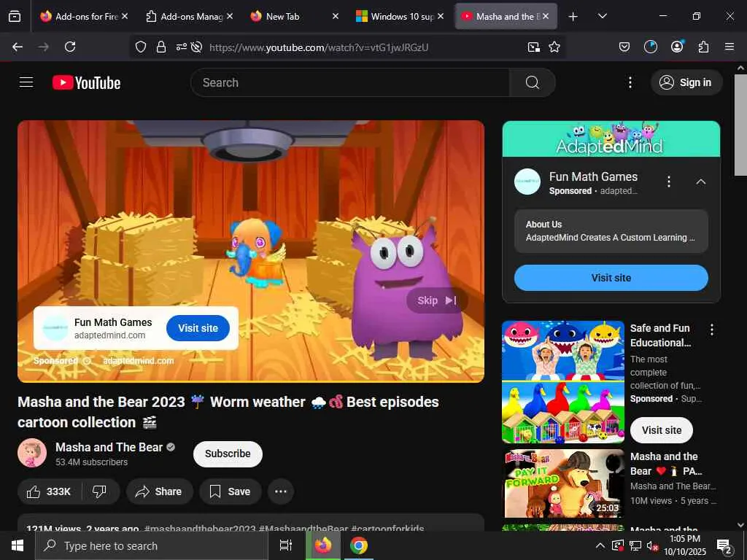
Task: Open Pay It Forward video thumbnail
Action: [x=563, y=483]
